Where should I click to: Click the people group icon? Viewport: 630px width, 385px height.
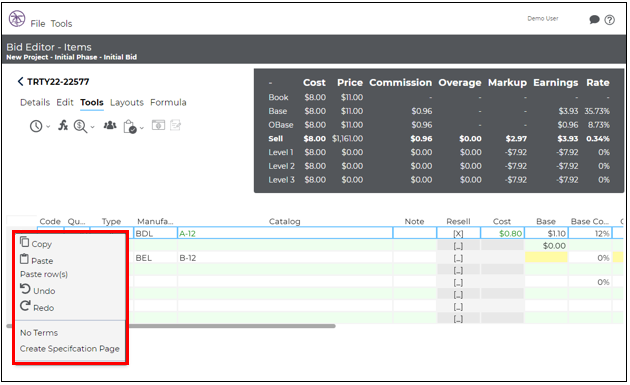110,125
